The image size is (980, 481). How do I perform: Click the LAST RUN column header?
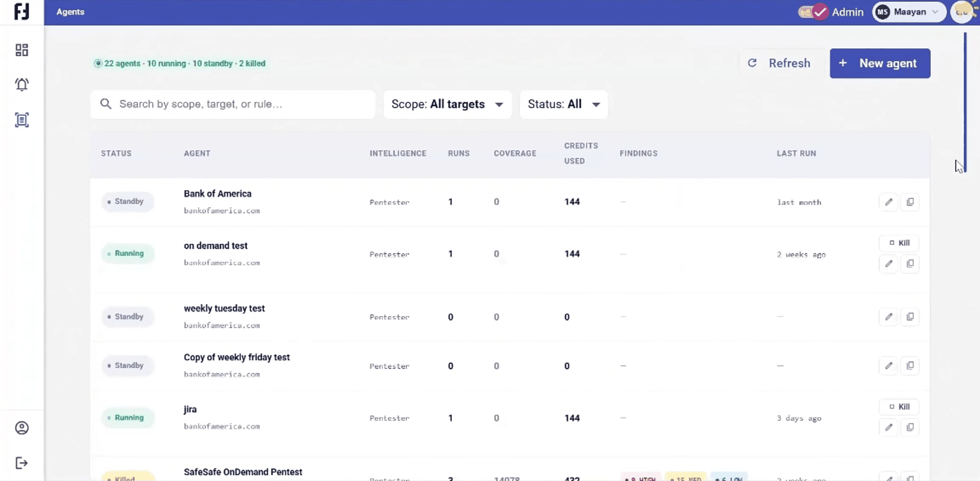tap(797, 153)
